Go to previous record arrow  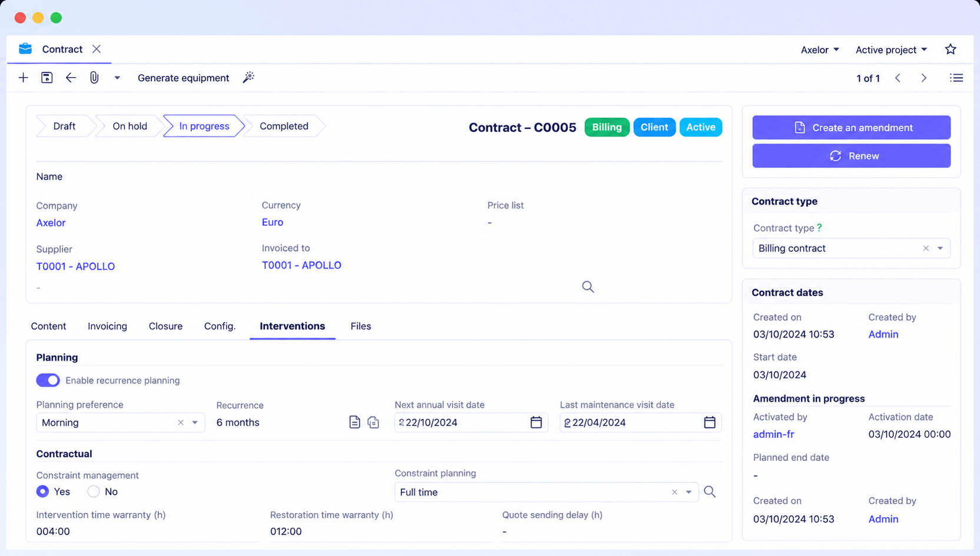pyautogui.click(x=898, y=78)
